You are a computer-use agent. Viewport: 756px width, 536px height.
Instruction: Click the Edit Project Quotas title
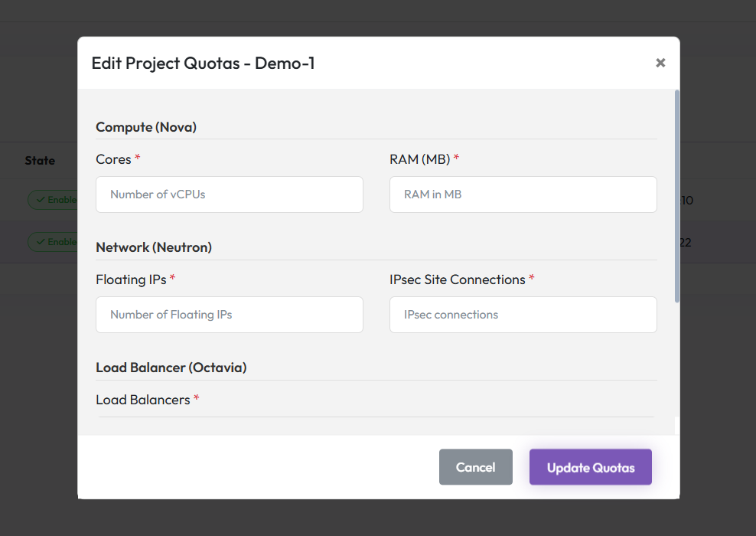203,63
